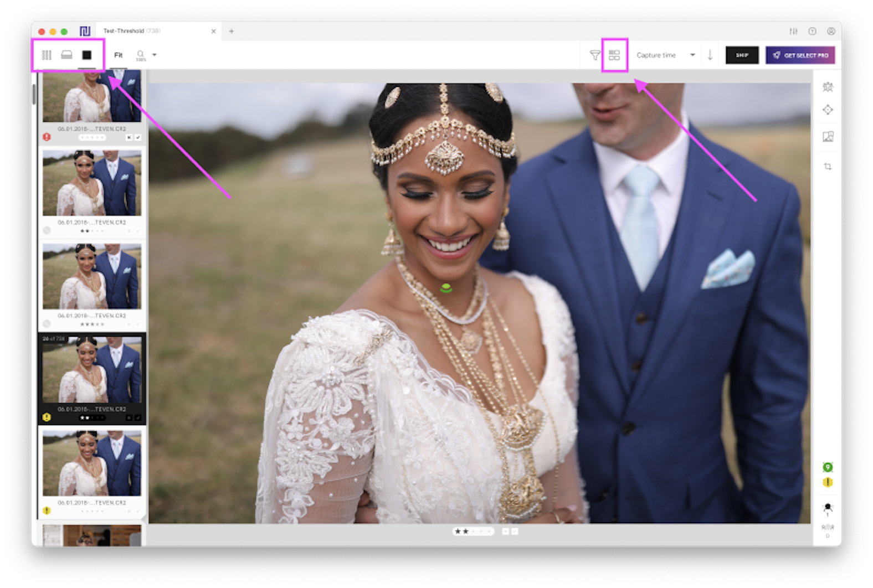The height and width of the screenshot is (588, 873).
Task: Select the thumbnail with the red warning icon
Action: click(92, 97)
